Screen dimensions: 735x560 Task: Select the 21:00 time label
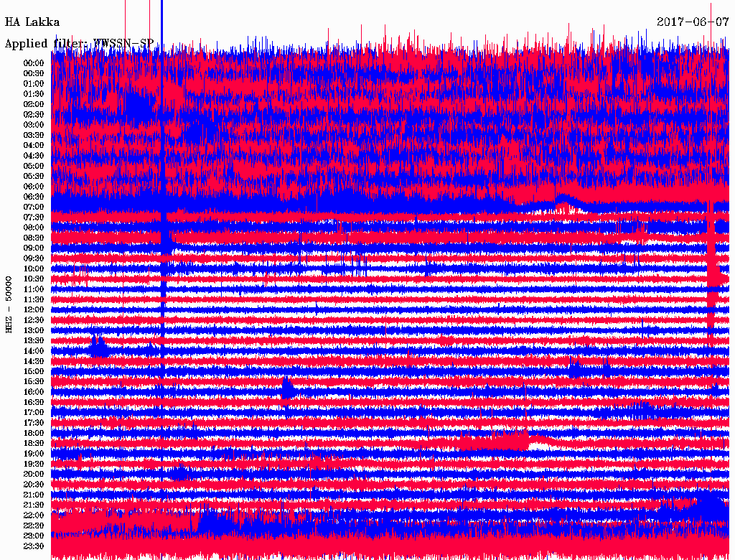34,495
